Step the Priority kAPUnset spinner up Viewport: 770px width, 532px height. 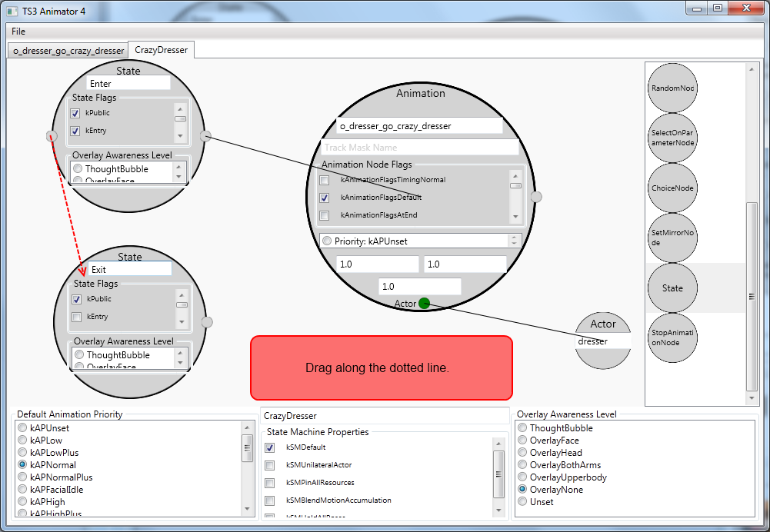pyautogui.click(x=514, y=238)
